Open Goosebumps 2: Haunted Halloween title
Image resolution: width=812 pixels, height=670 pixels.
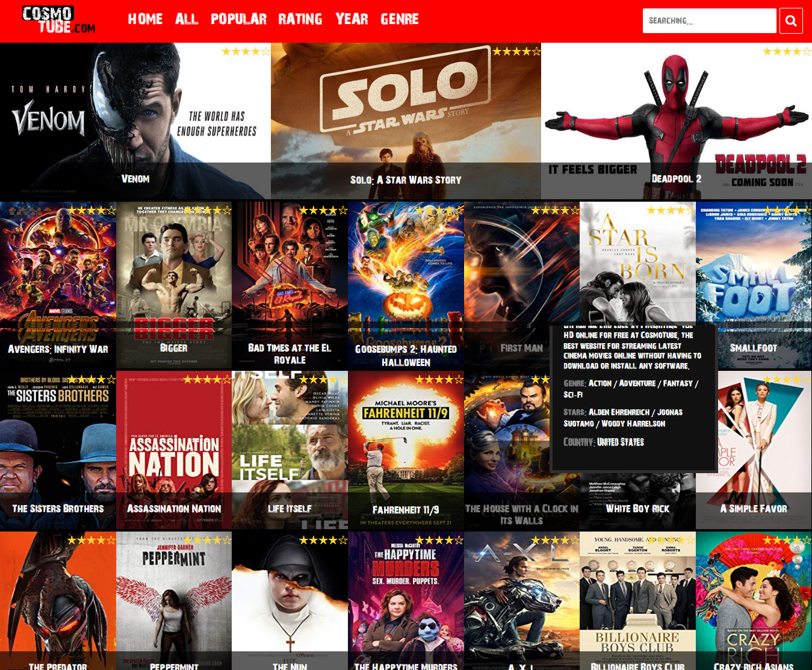[x=406, y=356]
